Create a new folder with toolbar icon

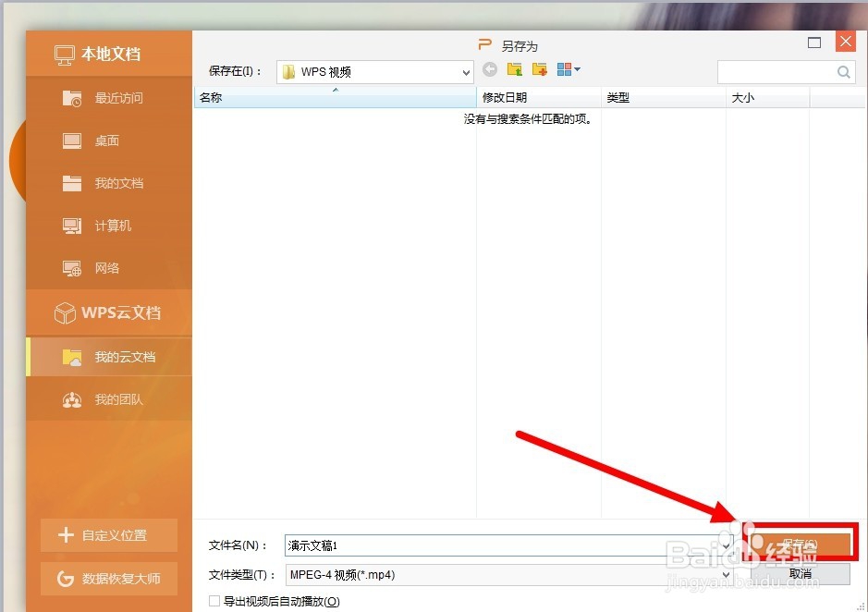pos(540,69)
